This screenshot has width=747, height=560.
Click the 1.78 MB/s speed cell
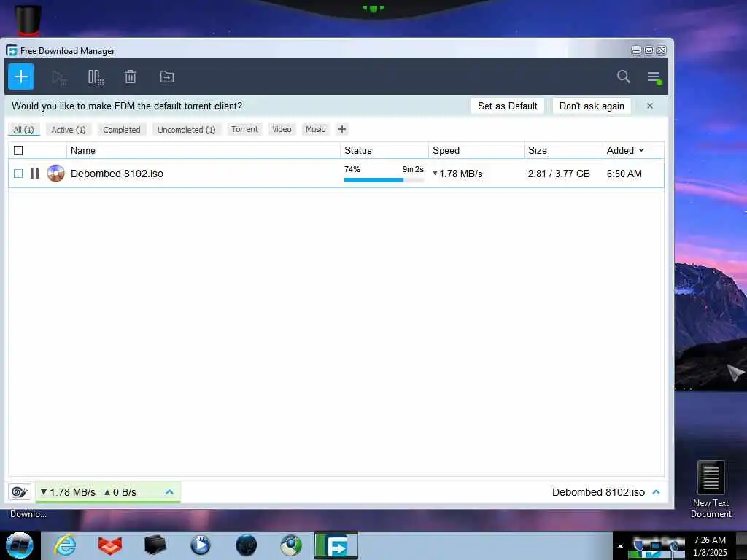click(x=457, y=174)
